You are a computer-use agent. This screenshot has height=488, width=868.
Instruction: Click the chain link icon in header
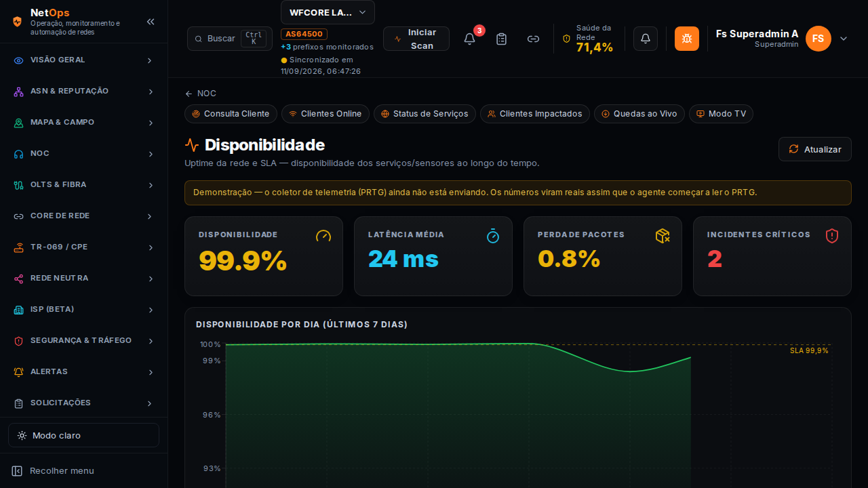tap(534, 39)
